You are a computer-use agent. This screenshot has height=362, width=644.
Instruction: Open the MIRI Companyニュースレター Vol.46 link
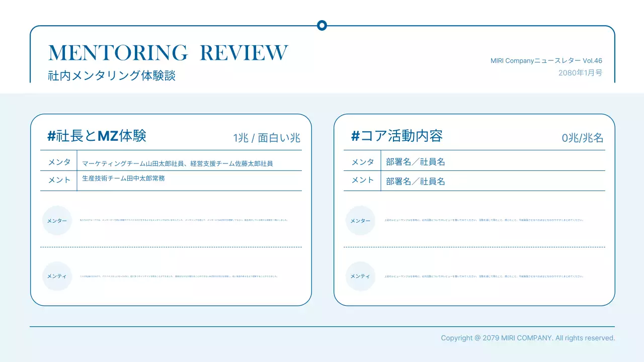click(x=545, y=60)
